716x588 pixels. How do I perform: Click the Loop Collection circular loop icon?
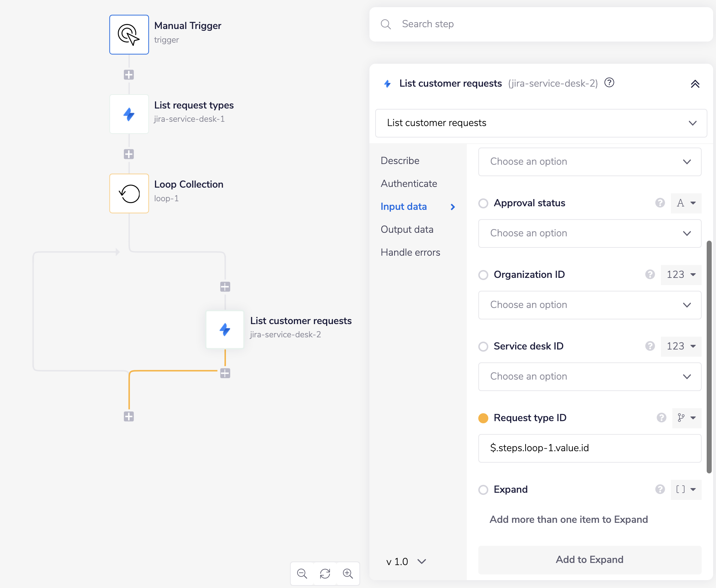pos(129,193)
